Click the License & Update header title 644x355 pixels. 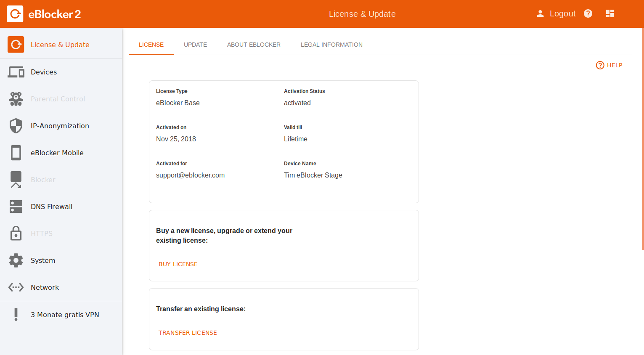(362, 14)
